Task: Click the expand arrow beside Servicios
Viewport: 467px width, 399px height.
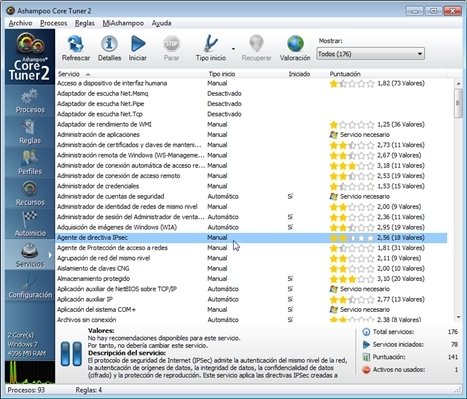Action: pos(50,255)
